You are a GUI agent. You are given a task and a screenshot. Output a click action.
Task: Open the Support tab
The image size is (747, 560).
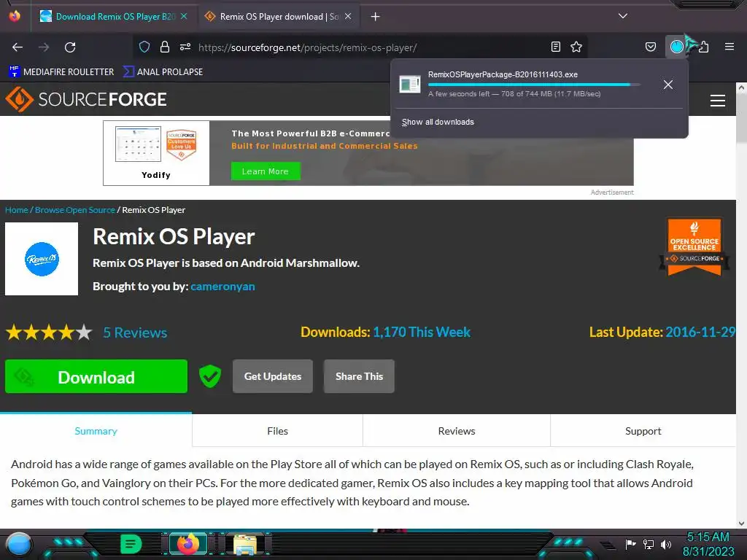tap(643, 430)
